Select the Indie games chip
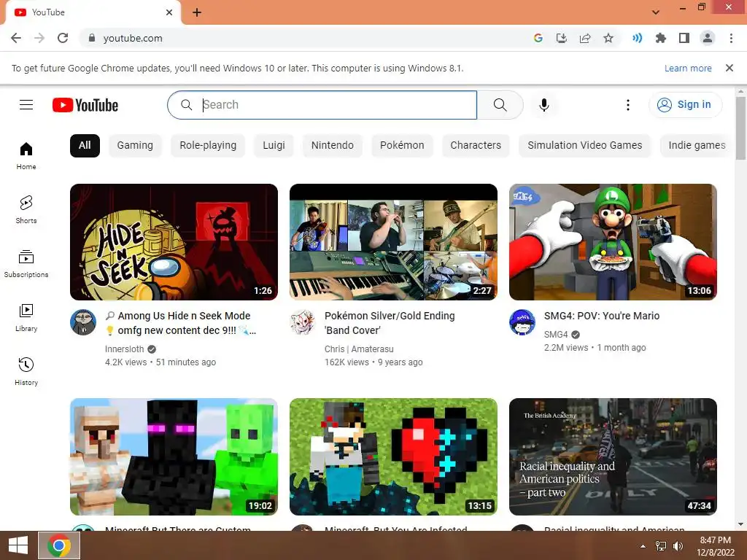 click(x=697, y=145)
